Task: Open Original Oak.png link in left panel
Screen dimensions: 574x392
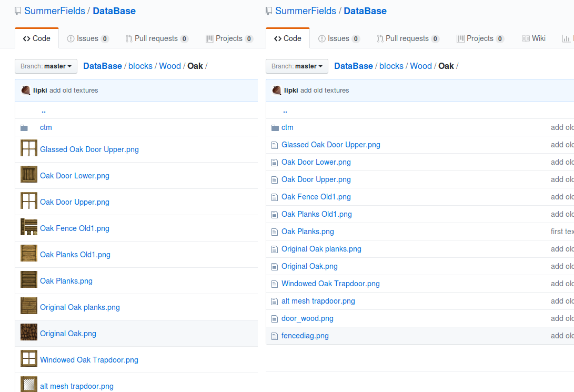Action: click(x=68, y=334)
